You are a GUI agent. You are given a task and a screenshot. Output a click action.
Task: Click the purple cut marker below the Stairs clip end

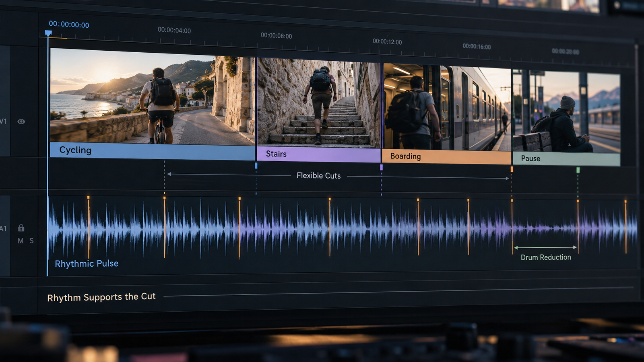pos(381,167)
